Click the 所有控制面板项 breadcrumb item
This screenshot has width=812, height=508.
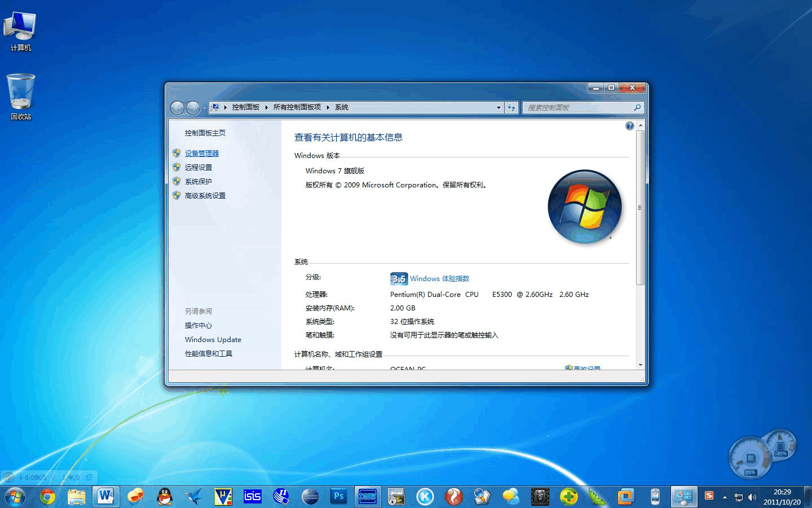point(297,107)
